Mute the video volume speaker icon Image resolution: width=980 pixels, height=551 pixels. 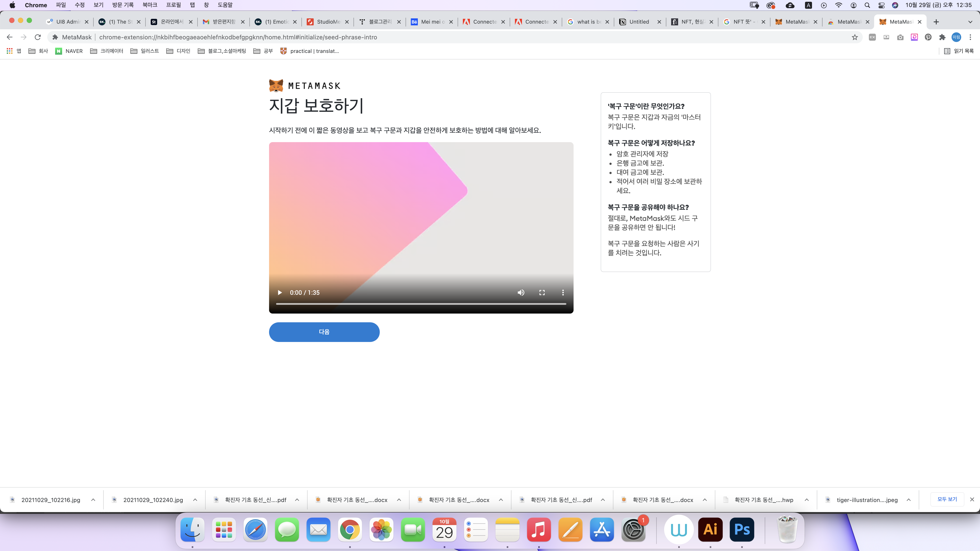point(521,292)
